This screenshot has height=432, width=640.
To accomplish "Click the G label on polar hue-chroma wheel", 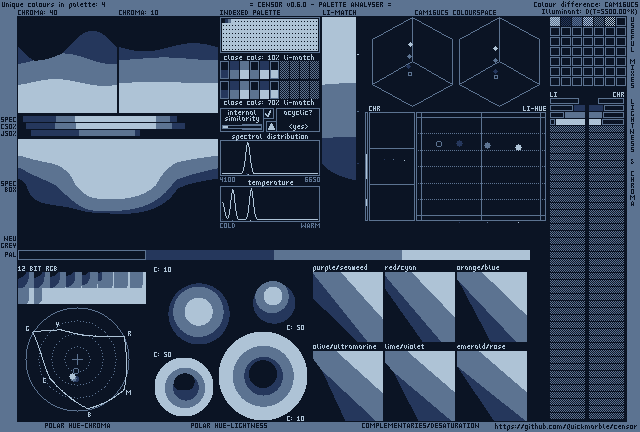I will pos(28,329).
